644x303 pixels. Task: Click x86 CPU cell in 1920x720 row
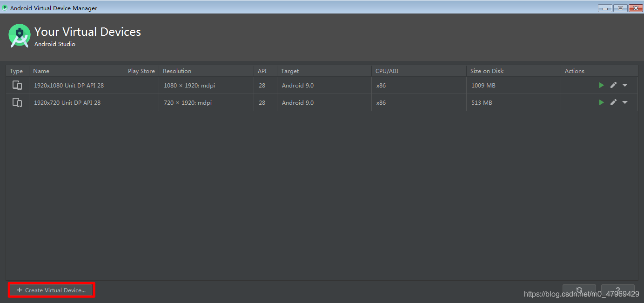click(x=419, y=102)
